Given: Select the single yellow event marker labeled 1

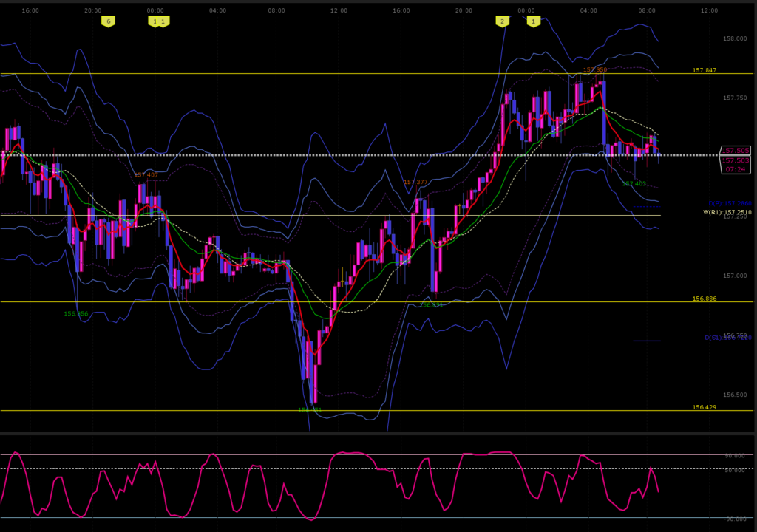Looking at the screenshot, I should click(533, 21).
